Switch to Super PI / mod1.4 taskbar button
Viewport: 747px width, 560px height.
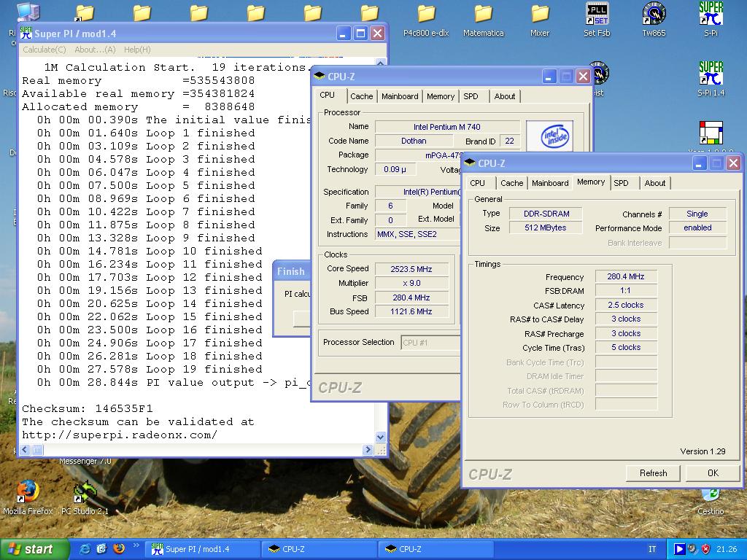click(x=203, y=549)
